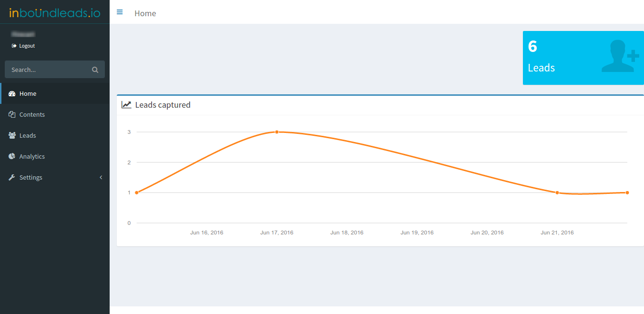The height and width of the screenshot is (314, 644).
Task: Open the Home dashboard icon in sidebar
Action: click(x=12, y=93)
